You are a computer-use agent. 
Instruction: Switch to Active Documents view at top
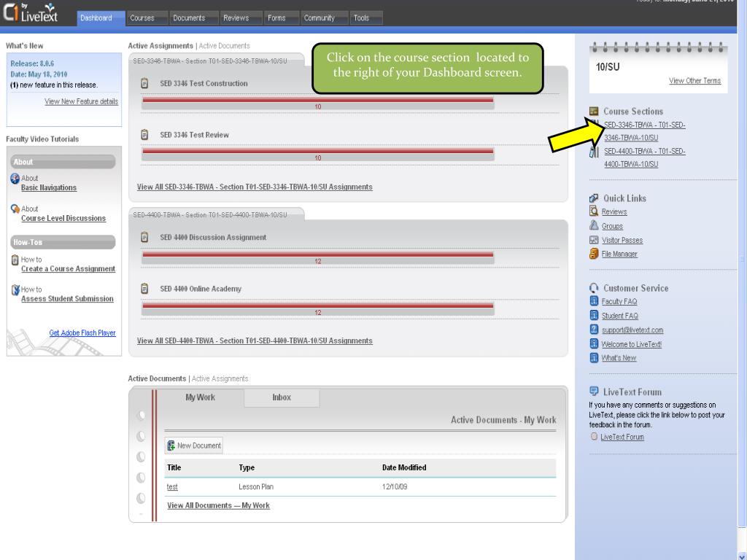[x=224, y=46]
